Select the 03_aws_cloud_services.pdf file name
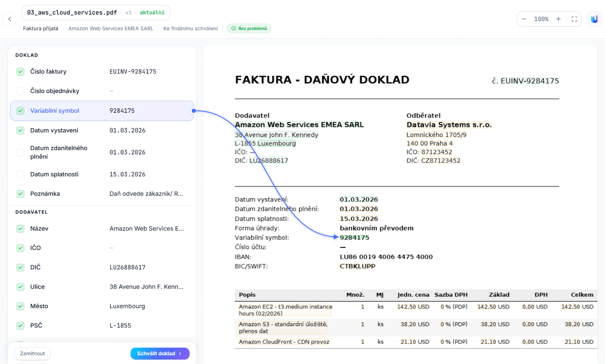The height and width of the screenshot is (364, 605). [72, 13]
